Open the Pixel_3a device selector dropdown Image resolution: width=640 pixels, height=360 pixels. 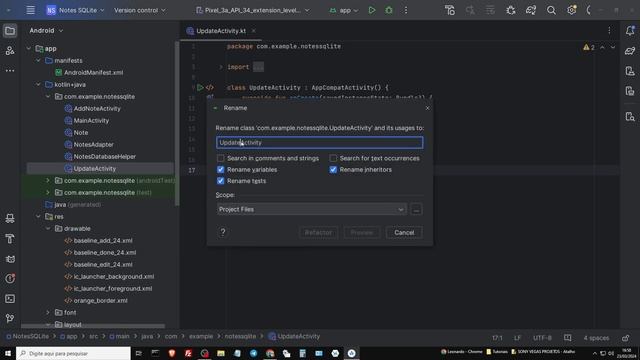coord(253,10)
